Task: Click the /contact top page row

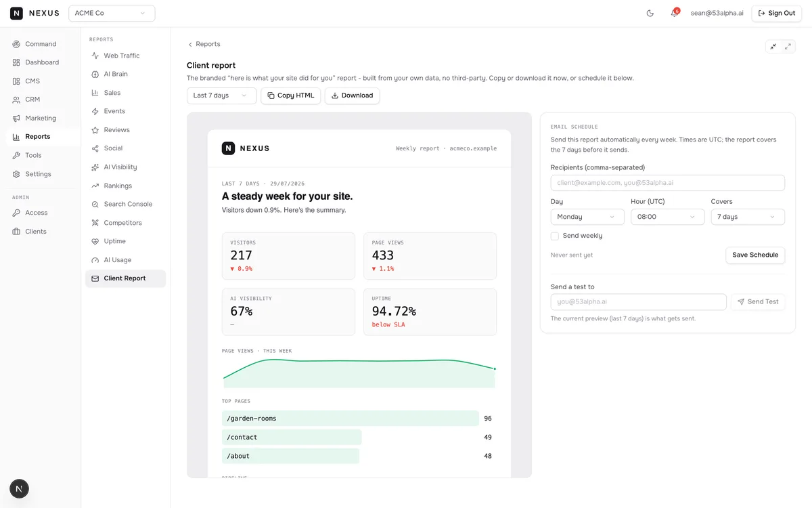Action: pos(359,437)
